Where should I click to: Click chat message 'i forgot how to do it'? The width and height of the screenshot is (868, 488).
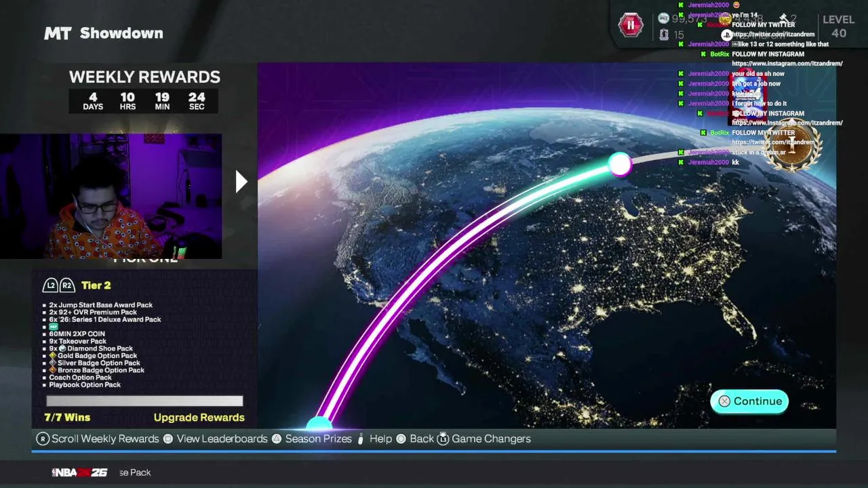click(759, 104)
